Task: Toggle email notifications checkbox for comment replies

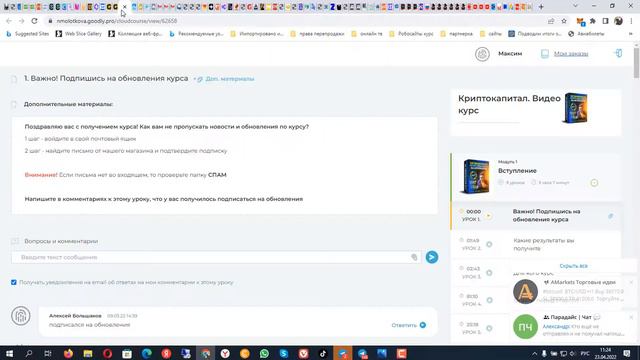Action: click(14, 282)
